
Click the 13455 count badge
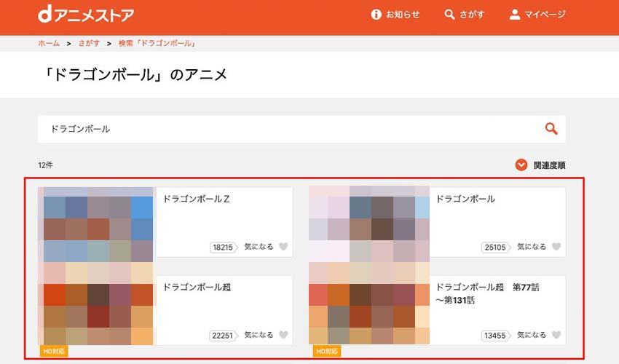(496, 336)
